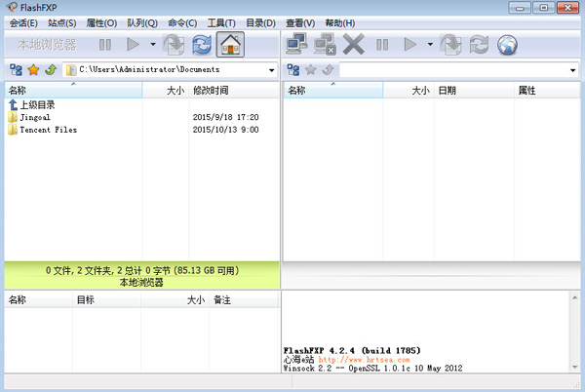Screen dimensions: 585x392
Task: Click the Disconnect icon in remote toolbar
Action: pos(325,45)
